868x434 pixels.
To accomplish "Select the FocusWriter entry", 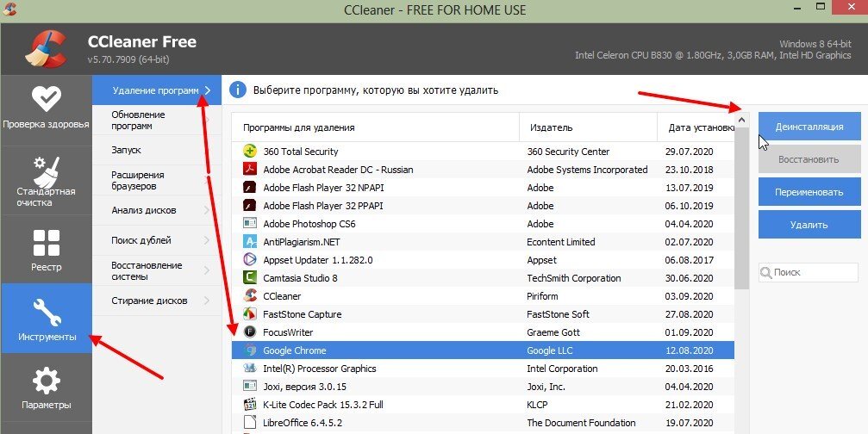I will point(483,332).
